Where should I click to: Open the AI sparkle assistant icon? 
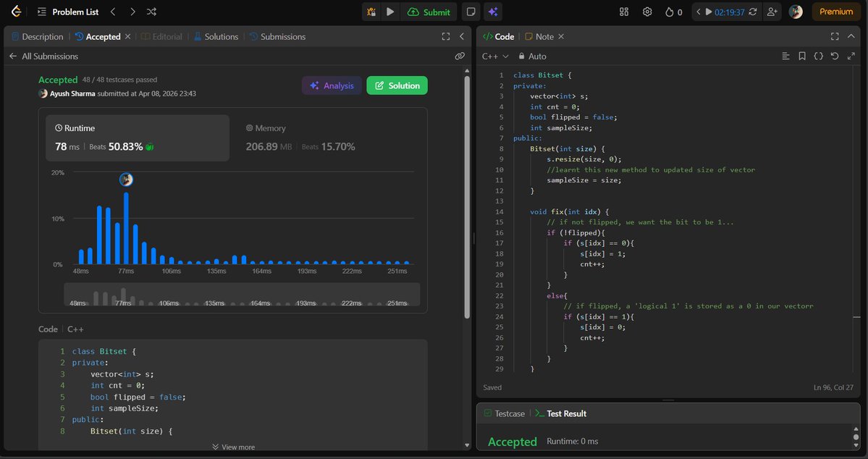[x=493, y=12]
